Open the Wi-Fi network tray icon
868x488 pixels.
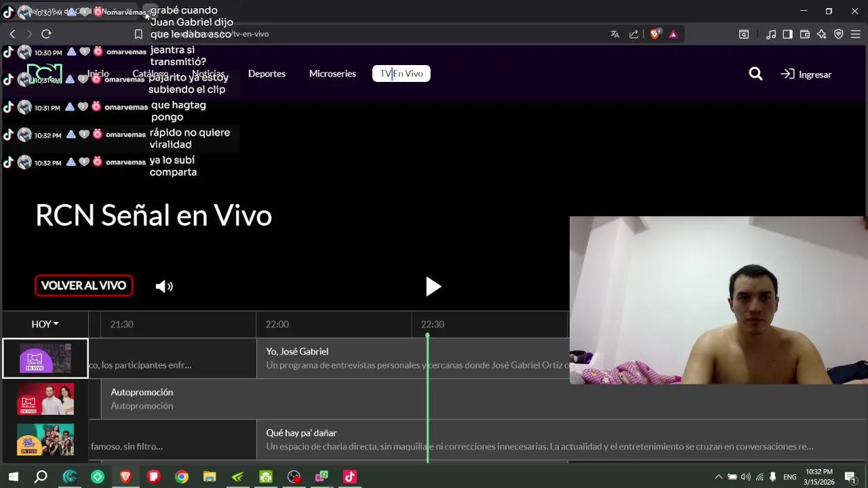tap(759, 476)
